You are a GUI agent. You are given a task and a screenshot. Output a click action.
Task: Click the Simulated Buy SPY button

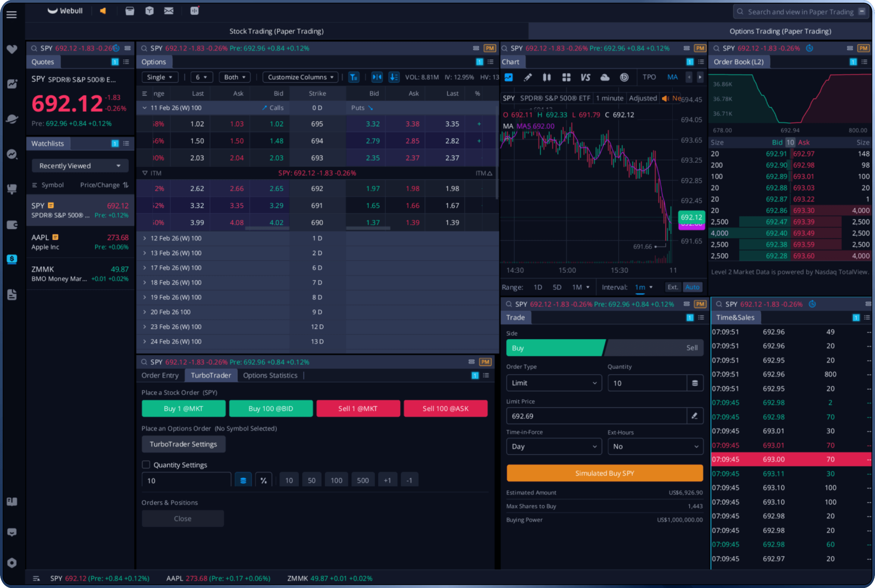tap(604, 473)
